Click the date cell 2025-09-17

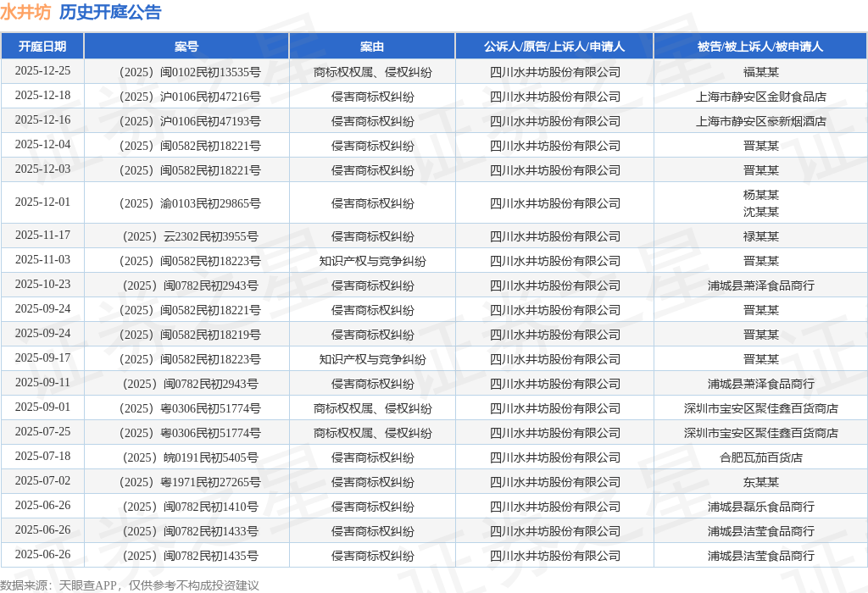[x=42, y=357]
